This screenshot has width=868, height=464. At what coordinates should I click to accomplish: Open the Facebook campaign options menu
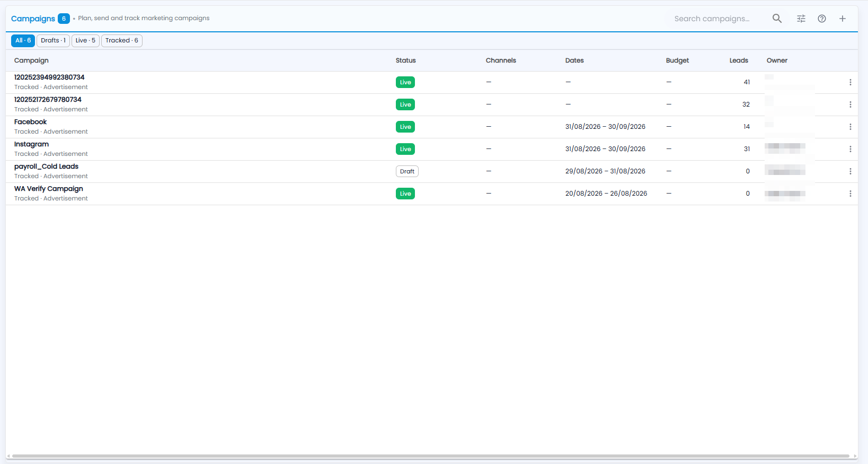[851, 127]
